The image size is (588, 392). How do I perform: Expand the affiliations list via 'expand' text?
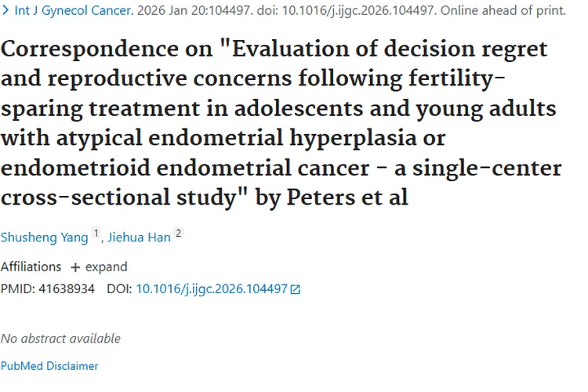[106, 267]
